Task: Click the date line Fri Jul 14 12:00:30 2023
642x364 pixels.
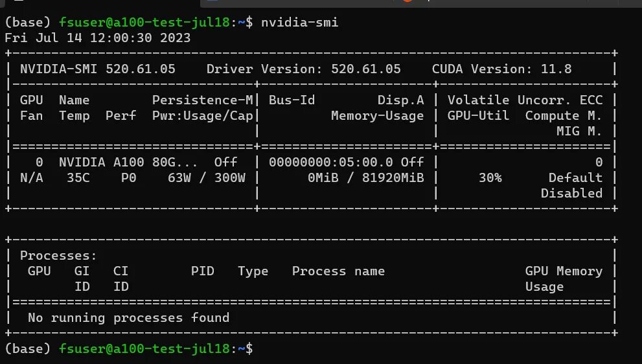Action: click(98, 38)
